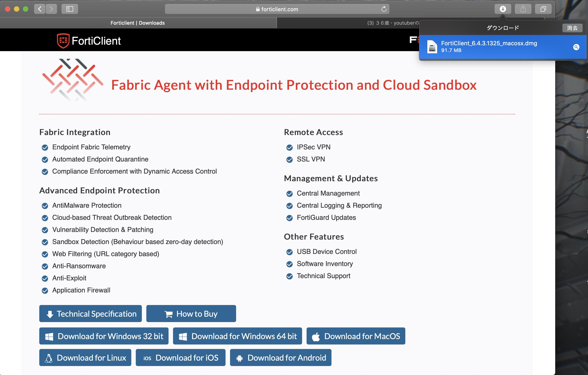Click the checkmark beside Anti-Ransomware
Viewport: 588px width, 375px height.
[x=45, y=266]
